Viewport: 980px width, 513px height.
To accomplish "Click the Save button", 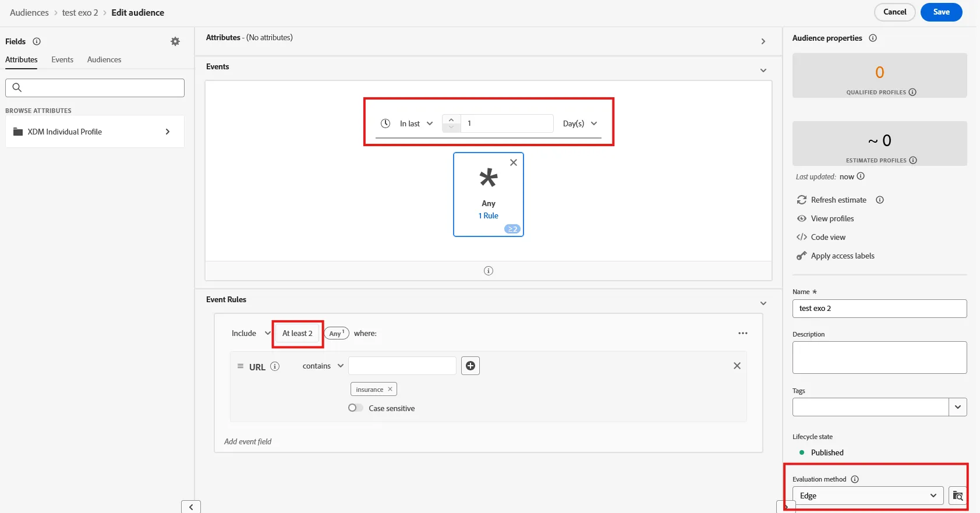I will click(941, 12).
